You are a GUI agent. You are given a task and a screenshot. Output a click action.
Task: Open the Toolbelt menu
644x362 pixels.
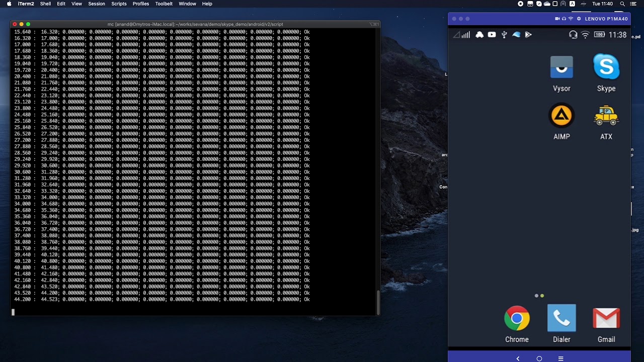tap(164, 4)
